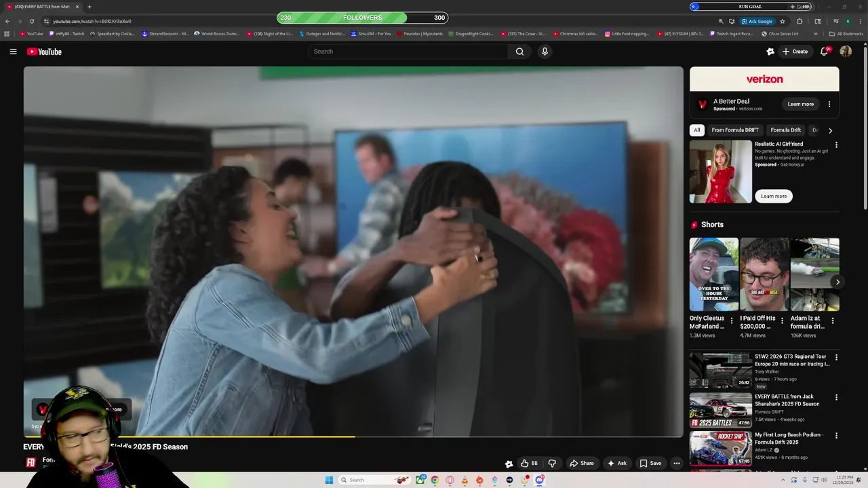Click the magnifier search button
Screen dimensions: 868x488
point(519,52)
